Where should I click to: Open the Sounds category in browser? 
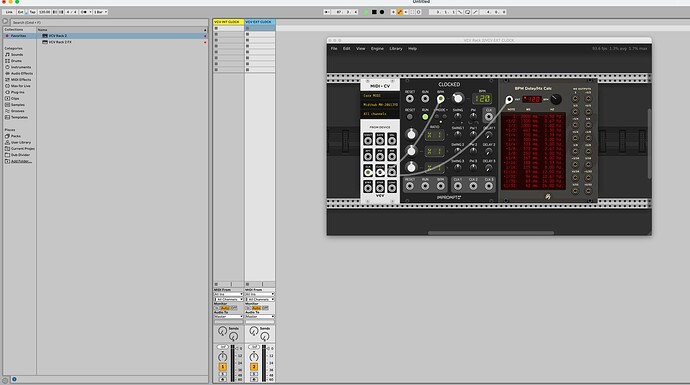[17, 55]
